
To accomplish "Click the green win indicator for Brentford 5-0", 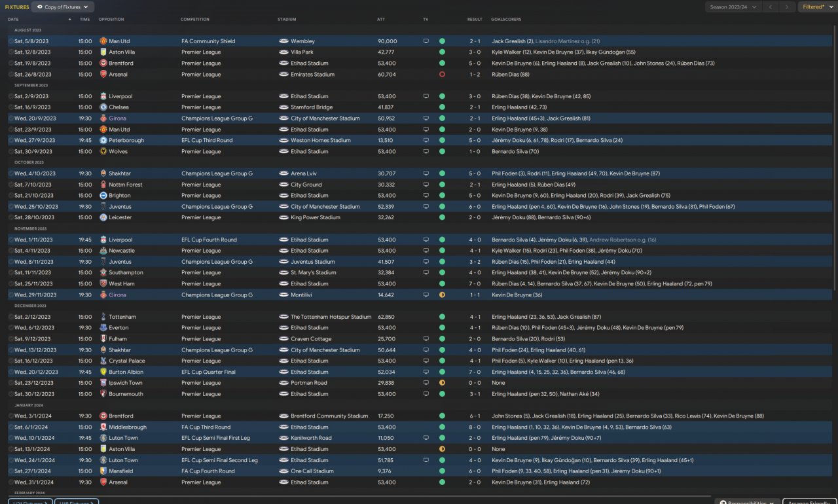I will [442, 63].
